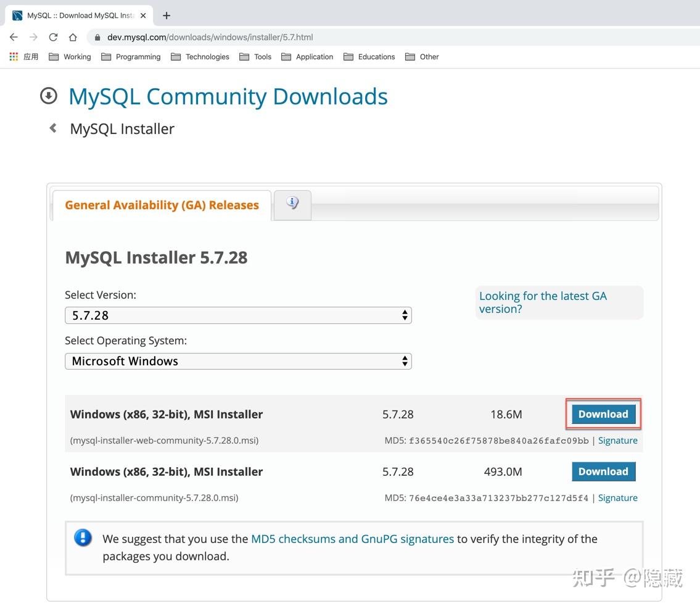Click the reload page icon

pos(53,37)
